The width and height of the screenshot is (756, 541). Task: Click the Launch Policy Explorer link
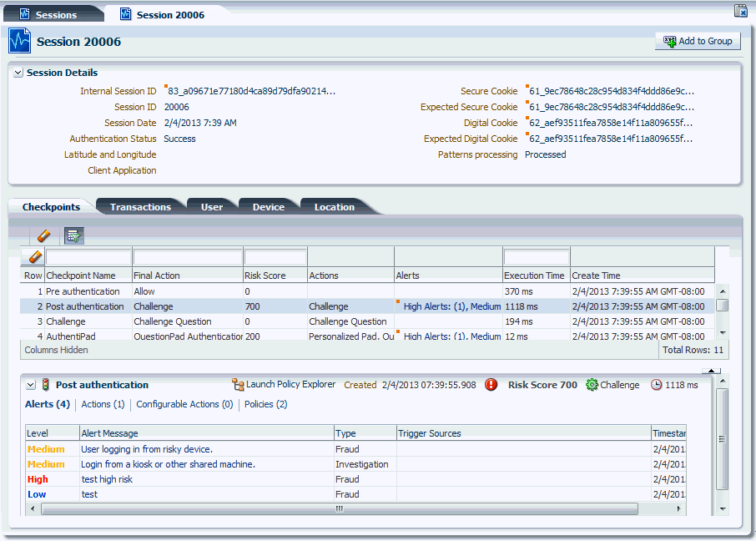[x=290, y=384]
